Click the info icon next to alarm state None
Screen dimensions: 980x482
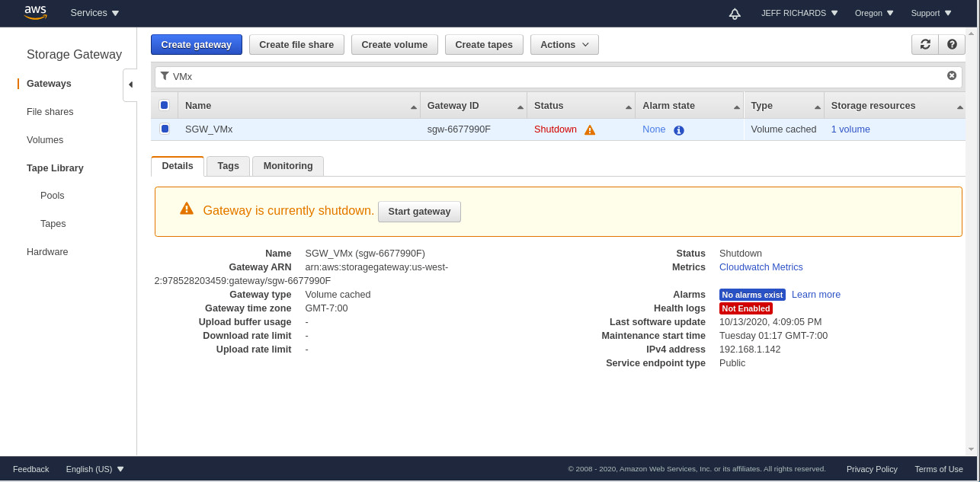pyautogui.click(x=678, y=129)
